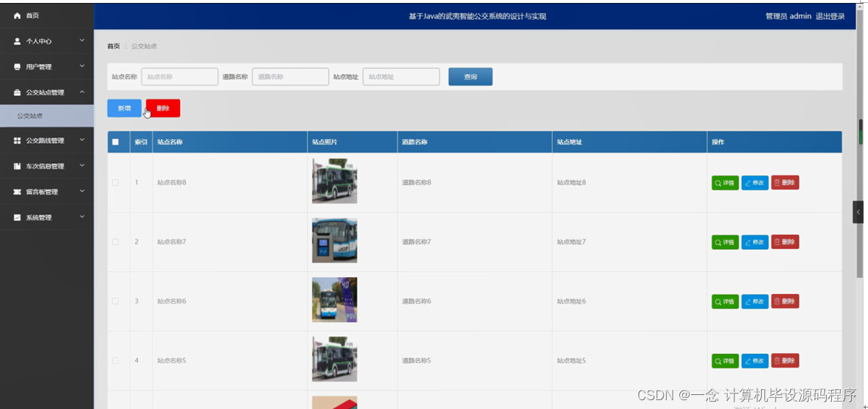868x409 pixels.
Task: Click 删除 for 站点名称5
Action: tap(785, 361)
